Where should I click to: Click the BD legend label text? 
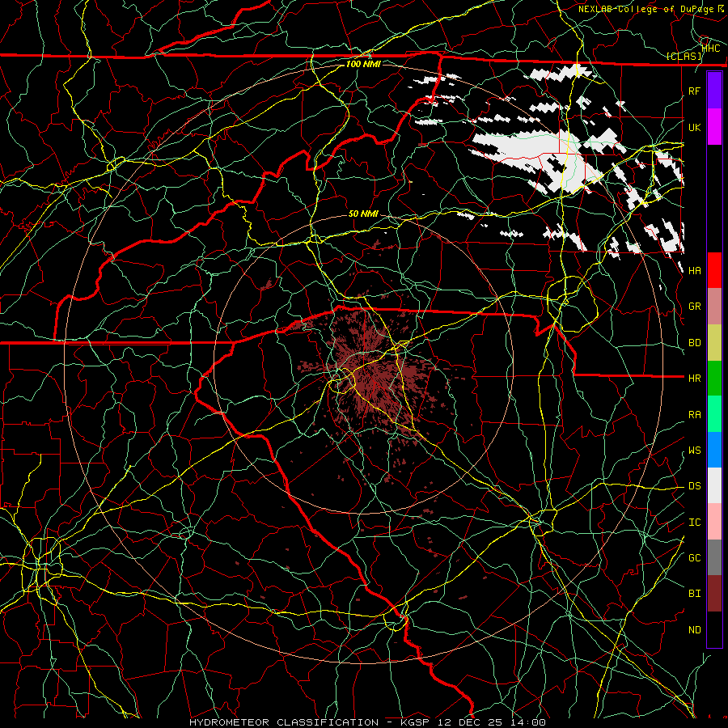(x=695, y=343)
